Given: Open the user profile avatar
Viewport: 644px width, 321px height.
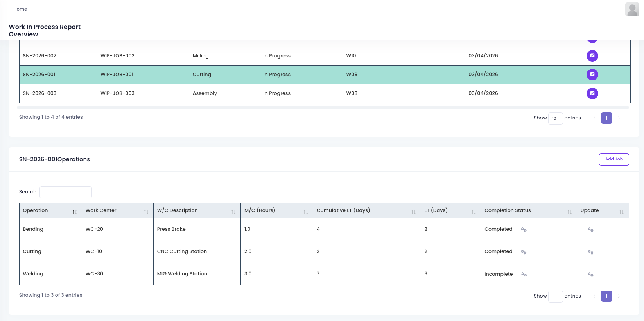Looking at the screenshot, I should (x=632, y=9).
